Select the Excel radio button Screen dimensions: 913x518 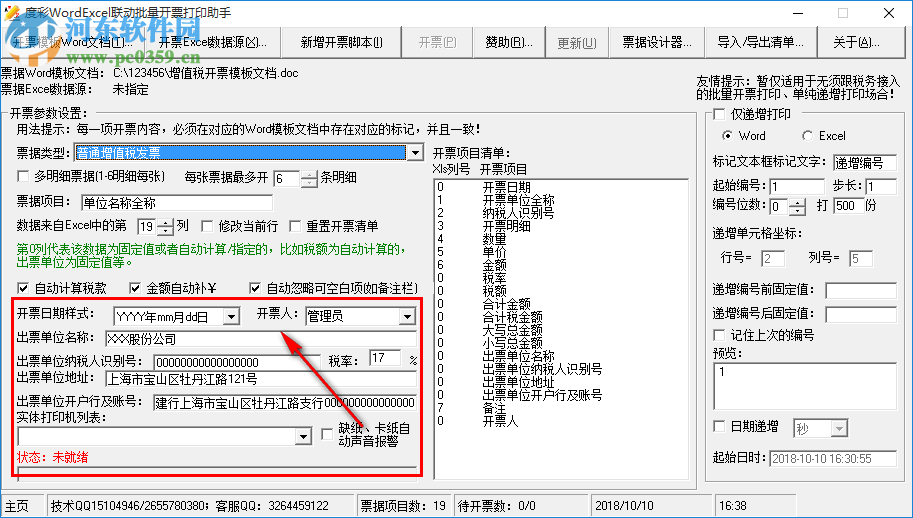coord(806,136)
